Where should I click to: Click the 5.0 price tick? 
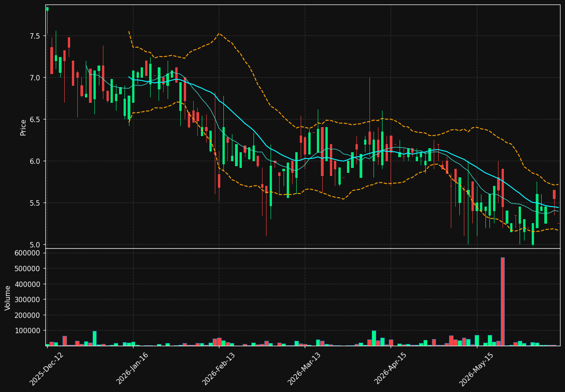(x=34, y=245)
